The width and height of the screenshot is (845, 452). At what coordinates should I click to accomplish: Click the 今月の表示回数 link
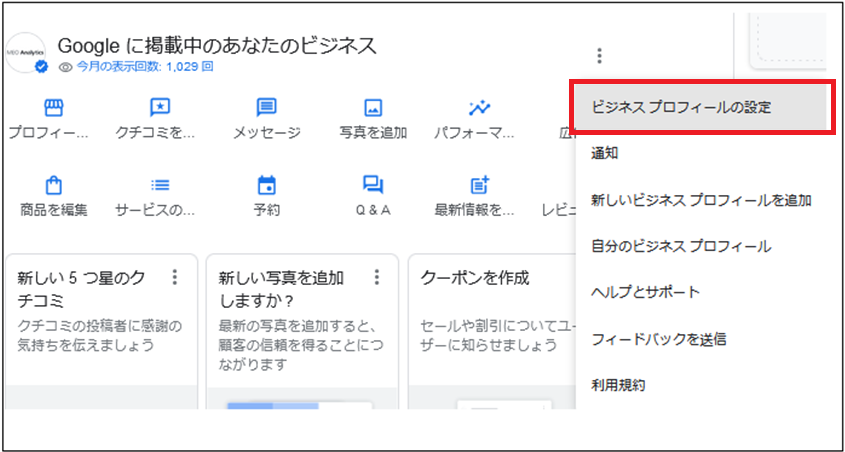pos(145,67)
